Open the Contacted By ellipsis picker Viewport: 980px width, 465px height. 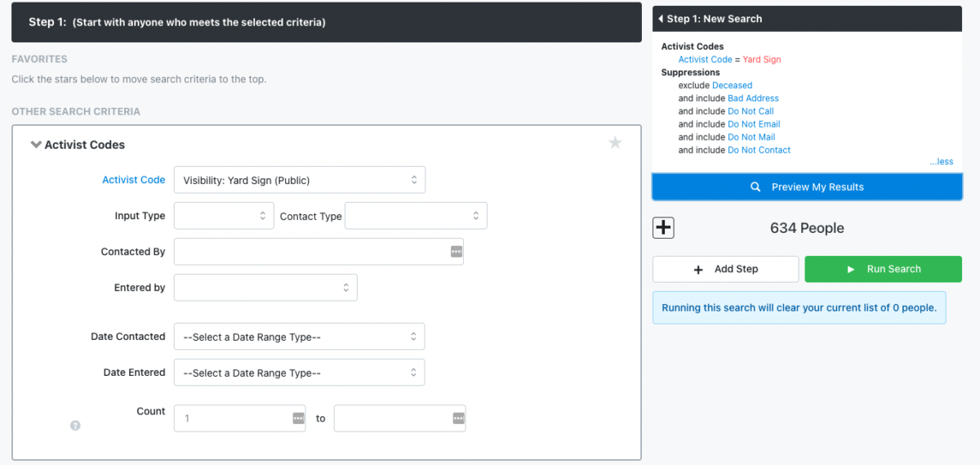456,252
